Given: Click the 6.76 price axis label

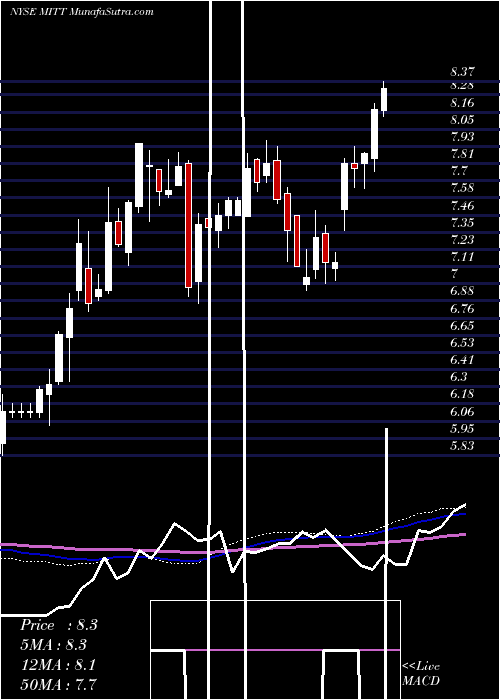Looking at the screenshot, I should 462,308.
